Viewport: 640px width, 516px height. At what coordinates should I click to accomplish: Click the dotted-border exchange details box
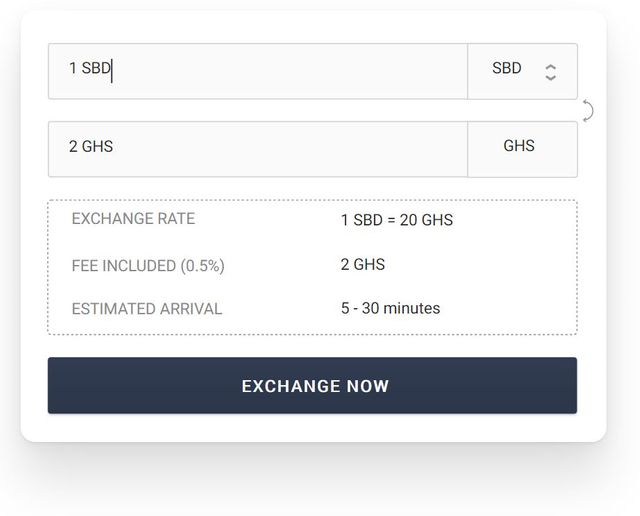[312, 267]
